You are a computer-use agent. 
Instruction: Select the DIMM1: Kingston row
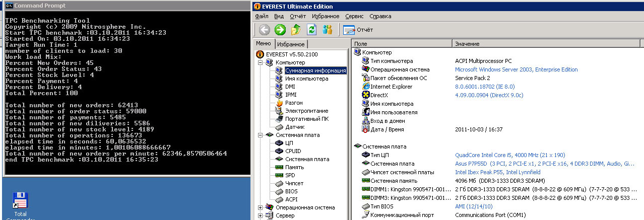click(x=498, y=189)
